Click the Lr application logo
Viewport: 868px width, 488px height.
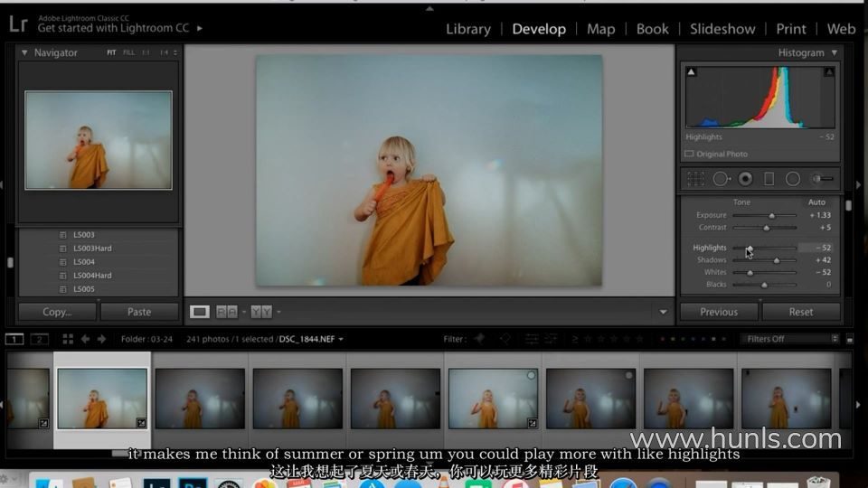click(x=18, y=23)
